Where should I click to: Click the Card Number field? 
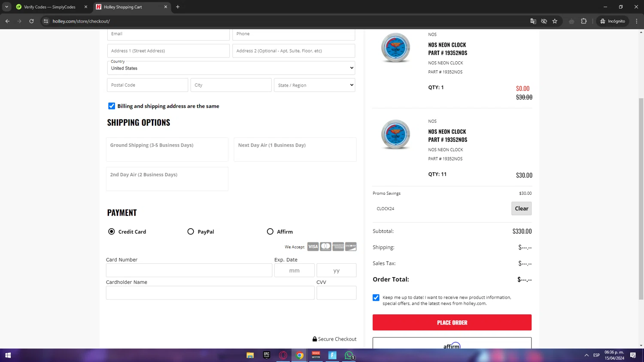(189, 270)
